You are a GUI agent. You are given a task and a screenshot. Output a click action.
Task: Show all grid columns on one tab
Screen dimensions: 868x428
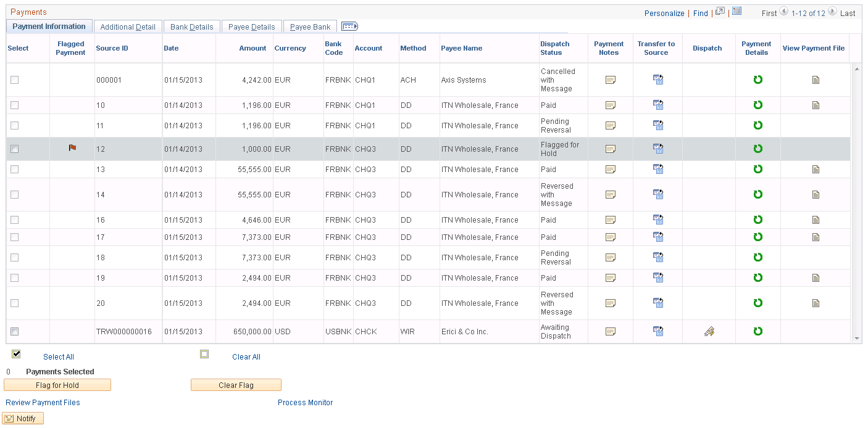348,25
